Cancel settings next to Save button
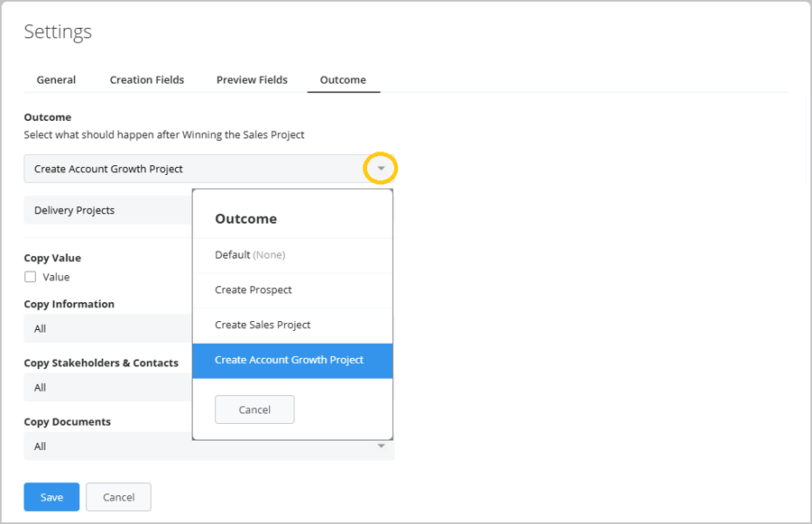The image size is (812, 524). pyautogui.click(x=118, y=497)
